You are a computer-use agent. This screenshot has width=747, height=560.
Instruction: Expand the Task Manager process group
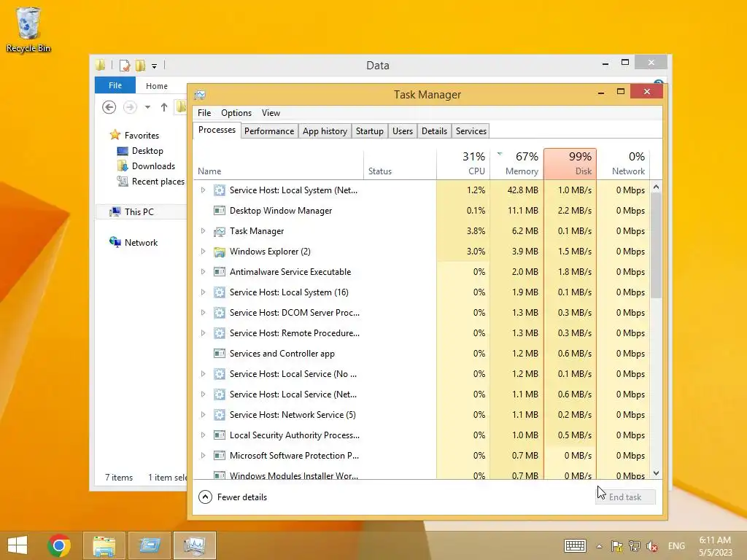click(x=203, y=231)
